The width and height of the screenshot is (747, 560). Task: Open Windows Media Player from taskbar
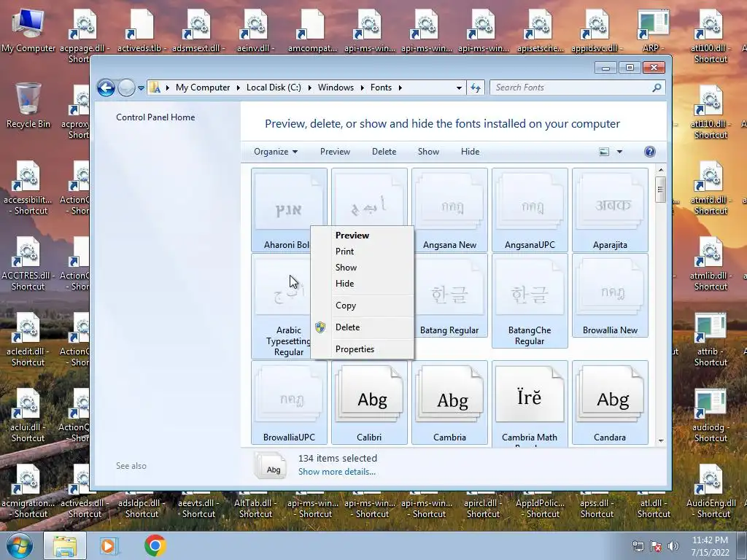[109, 545]
